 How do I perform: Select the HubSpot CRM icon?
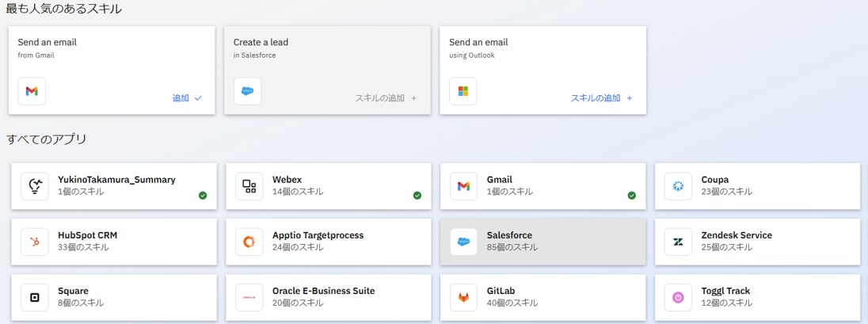pos(35,242)
